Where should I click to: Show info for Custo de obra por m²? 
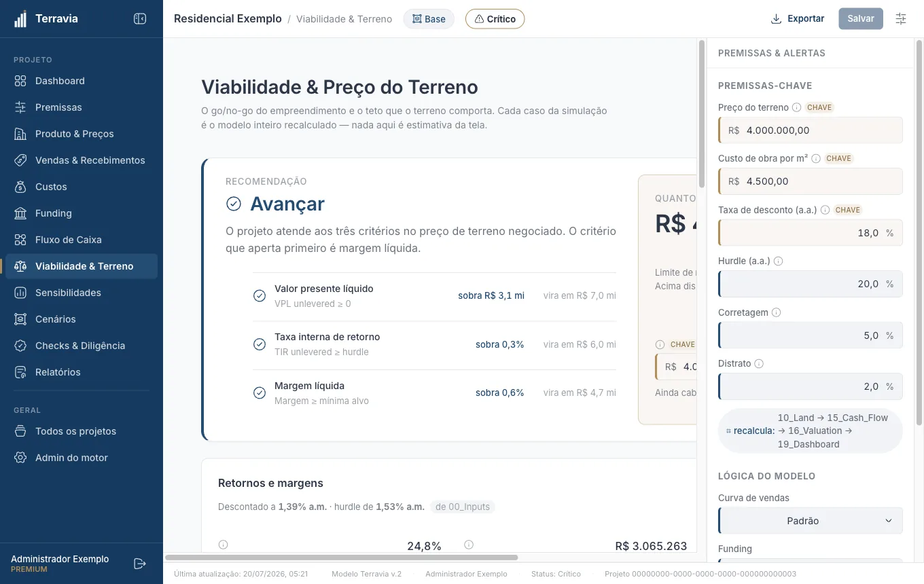coord(816,158)
